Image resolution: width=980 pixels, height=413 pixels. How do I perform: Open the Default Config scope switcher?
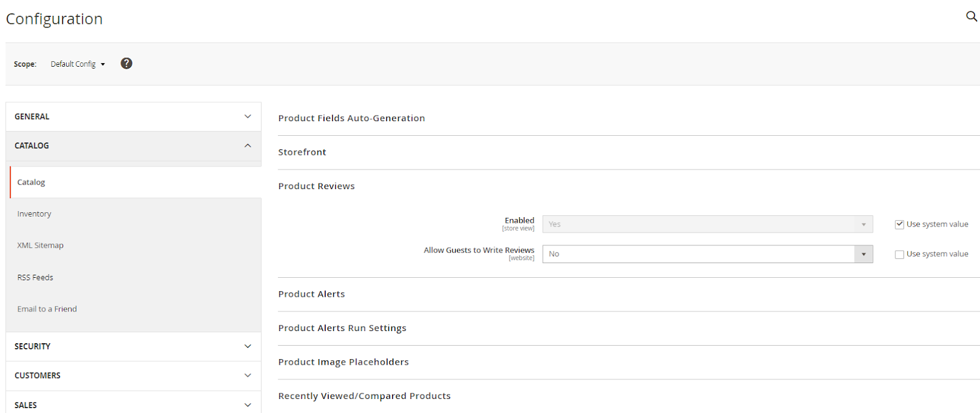[x=78, y=64]
